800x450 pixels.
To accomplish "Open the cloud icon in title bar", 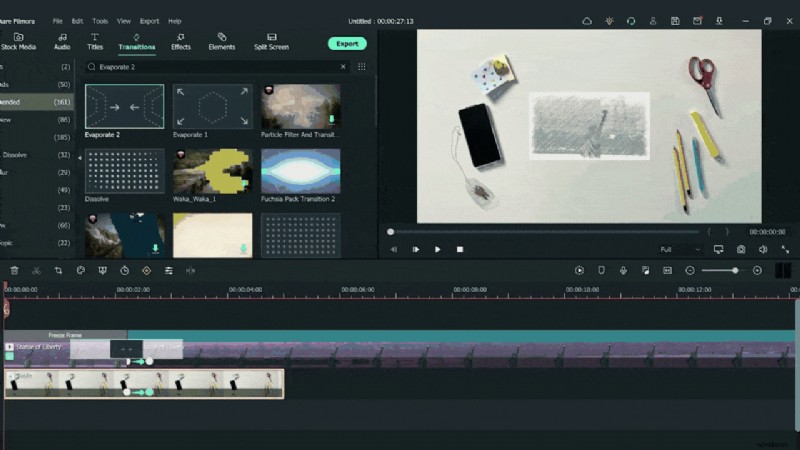I will (x=587, y=20).
